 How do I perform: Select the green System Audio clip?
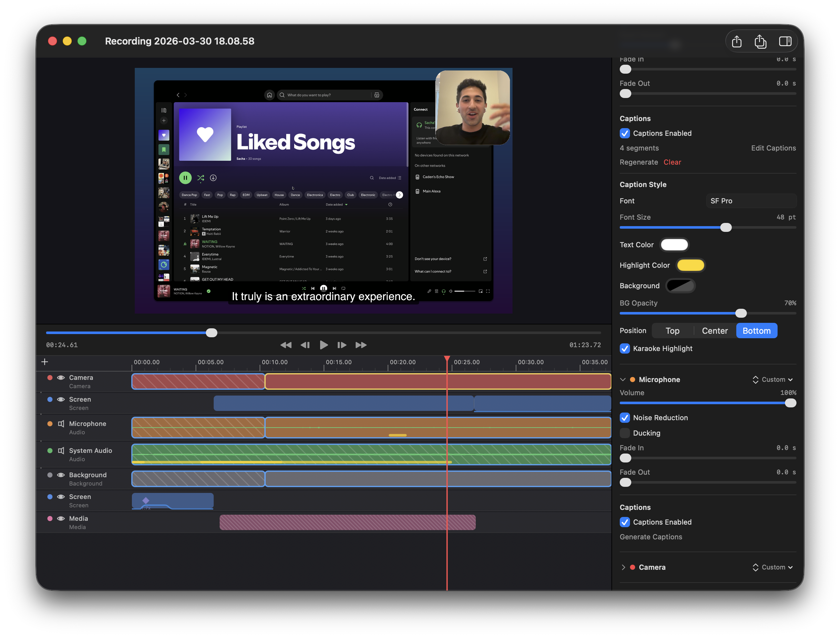371,454
